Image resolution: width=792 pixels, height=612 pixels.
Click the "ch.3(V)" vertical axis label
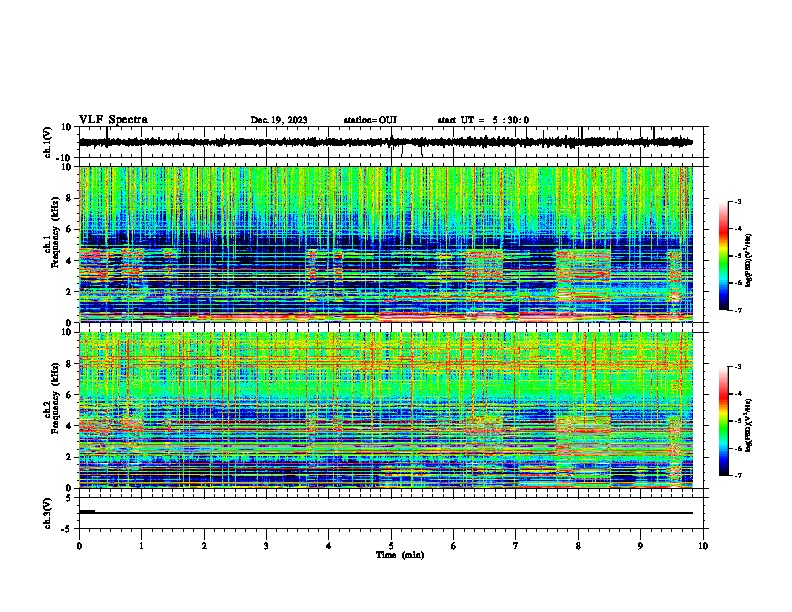48,514
